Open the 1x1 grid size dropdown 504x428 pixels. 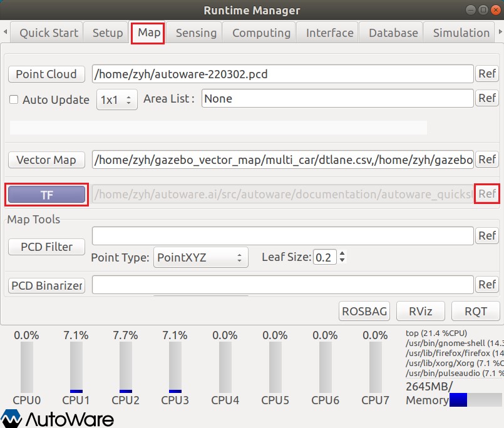click(116, 99)
